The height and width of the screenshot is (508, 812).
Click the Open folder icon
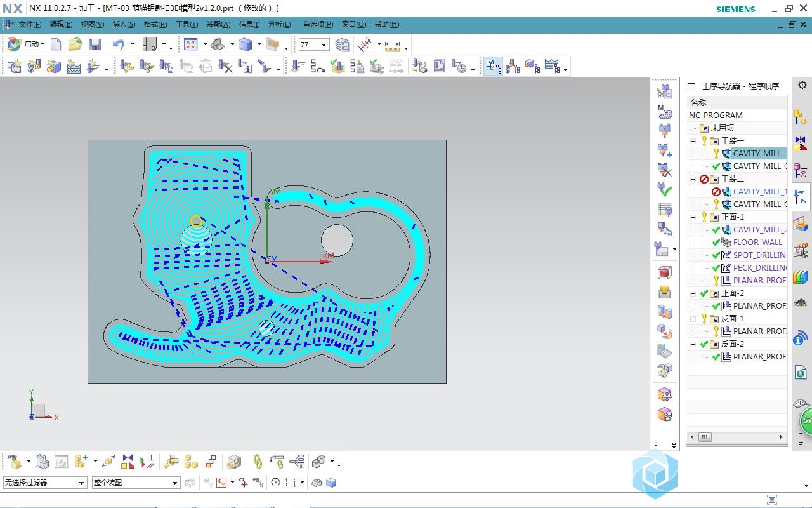pos(75,44)
